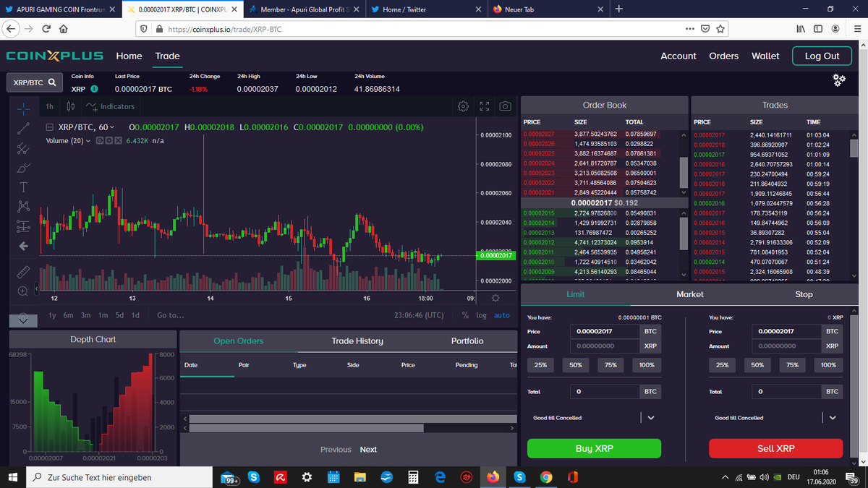Image resolution: width=868 pixels, height=488 pixels.
Task: Toggle the percent scale on the chart
Action: pos(465,315)
